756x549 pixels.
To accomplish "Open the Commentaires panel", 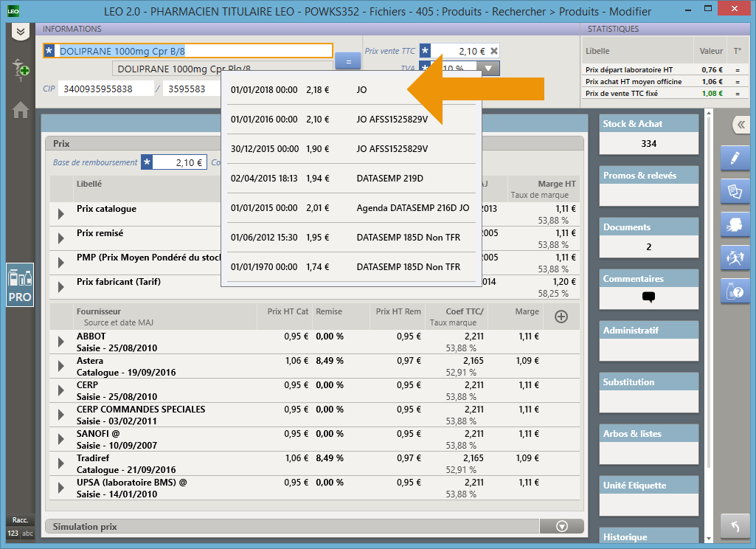I will 648,289.
